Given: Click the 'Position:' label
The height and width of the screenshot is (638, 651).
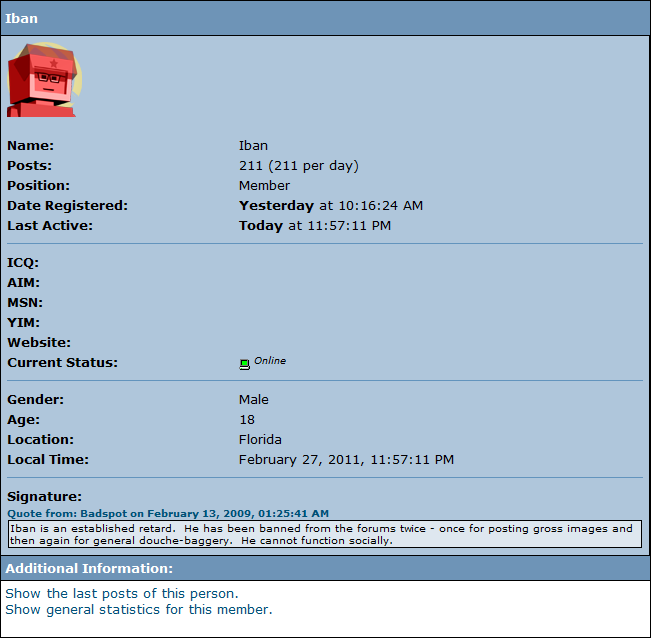Looking at the screenshot, I should click(x=39, y=186).
